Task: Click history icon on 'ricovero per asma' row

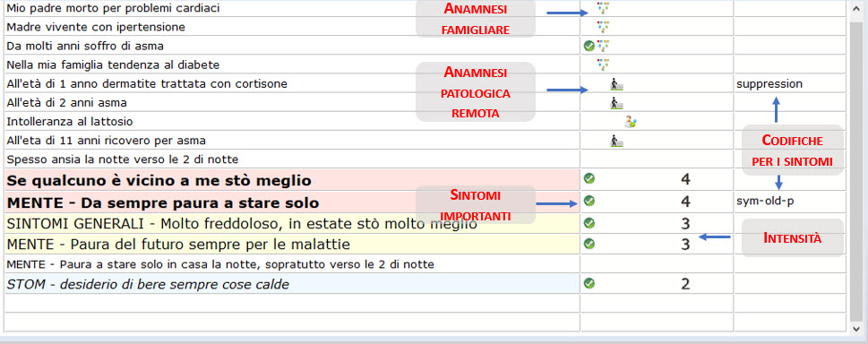Action: pyautogui.click(x=616, y=142)
